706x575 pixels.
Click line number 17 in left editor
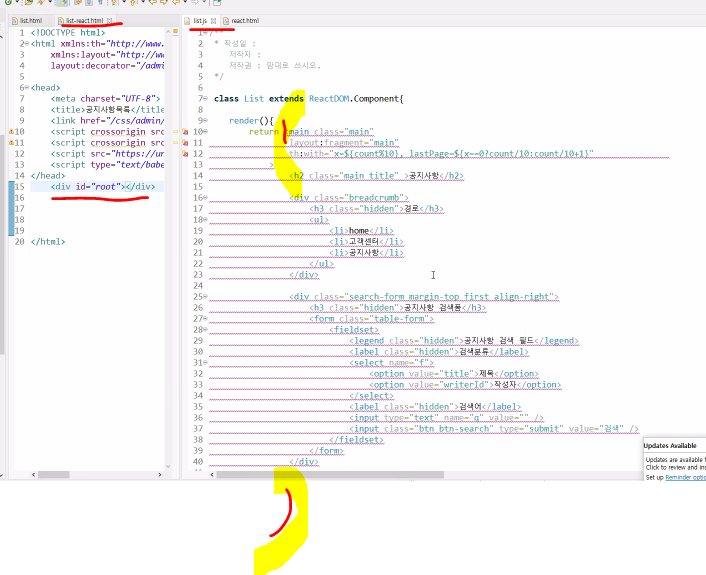[x=19, y=209]
